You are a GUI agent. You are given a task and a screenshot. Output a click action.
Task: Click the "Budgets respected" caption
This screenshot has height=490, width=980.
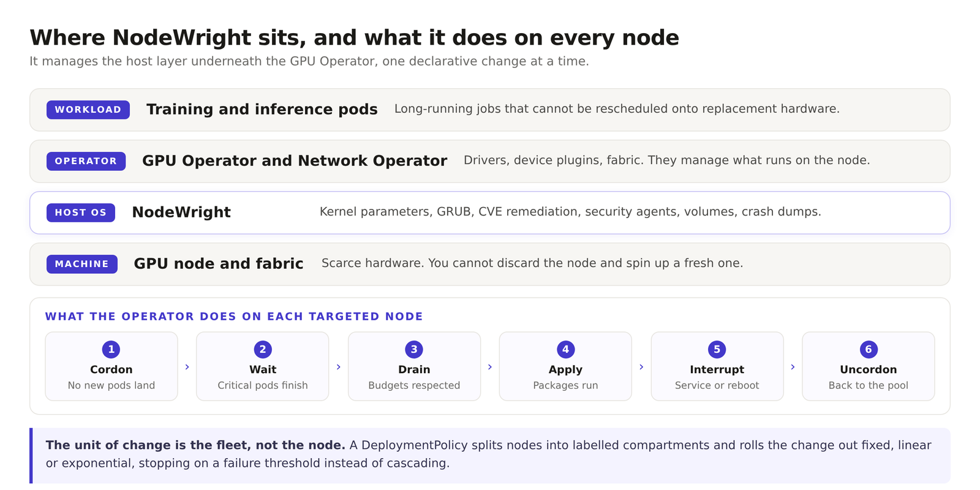click(414, 385)
